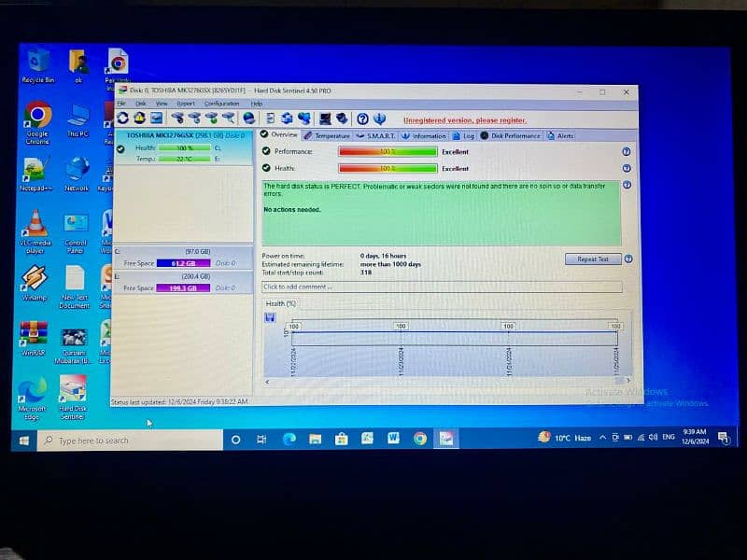Open the Configuration menu
The image size is (747, 560).
coord(221,104)
